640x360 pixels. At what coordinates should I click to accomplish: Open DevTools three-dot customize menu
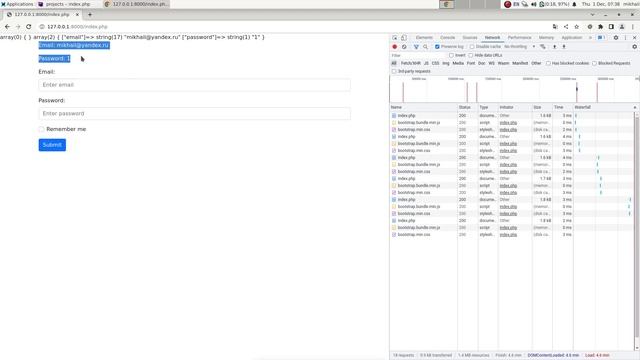[625, 38]
